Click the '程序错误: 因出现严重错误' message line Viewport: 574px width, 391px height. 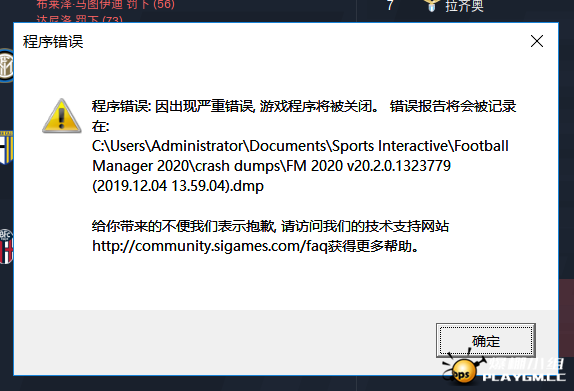pyautogui.click(x=304, y=106)
